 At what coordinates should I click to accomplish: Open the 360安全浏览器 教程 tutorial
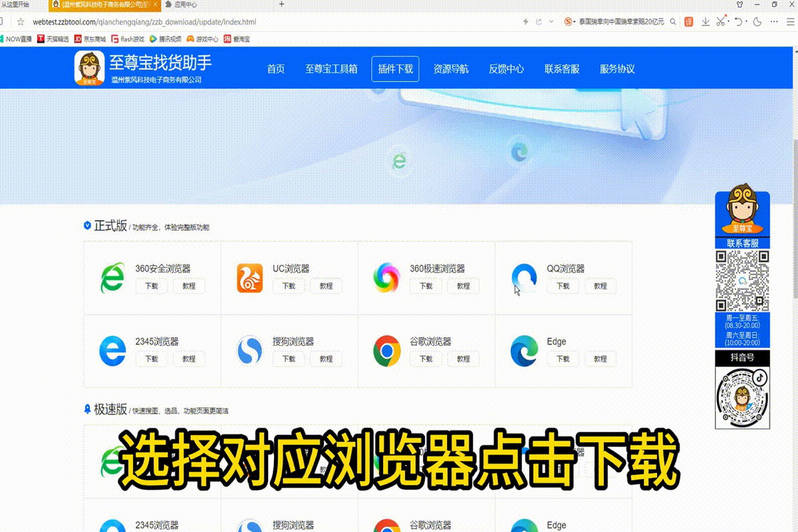point(189,286)
